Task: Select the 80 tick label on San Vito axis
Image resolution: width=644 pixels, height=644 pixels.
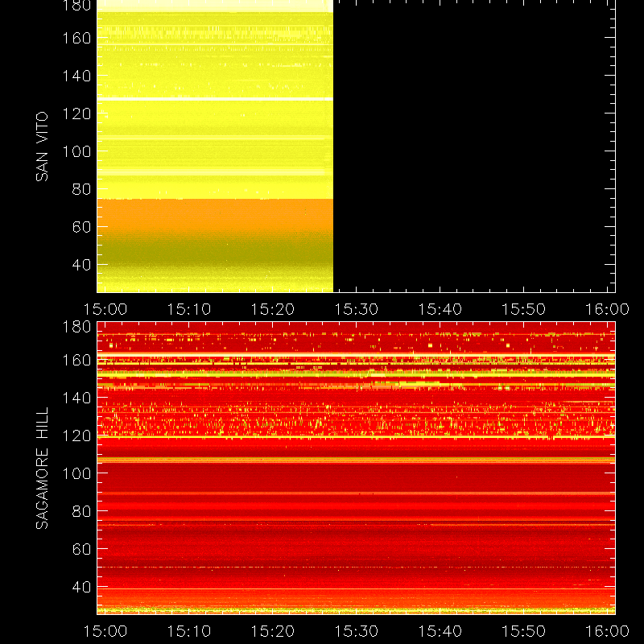Action: 81,189
